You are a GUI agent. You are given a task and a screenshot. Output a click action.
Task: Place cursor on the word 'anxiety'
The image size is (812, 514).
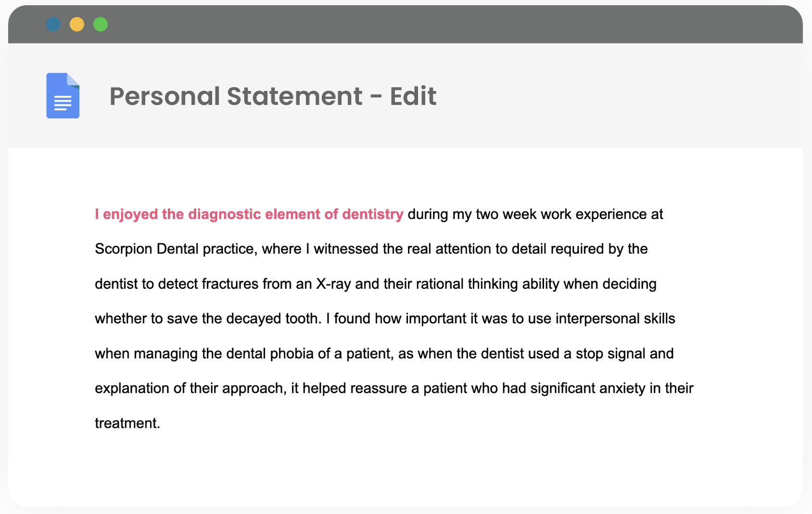pos(622,388)
